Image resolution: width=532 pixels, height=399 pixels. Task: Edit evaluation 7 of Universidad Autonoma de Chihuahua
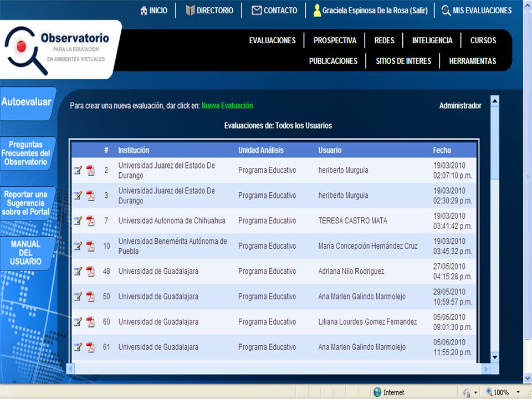tap(78, 221)
